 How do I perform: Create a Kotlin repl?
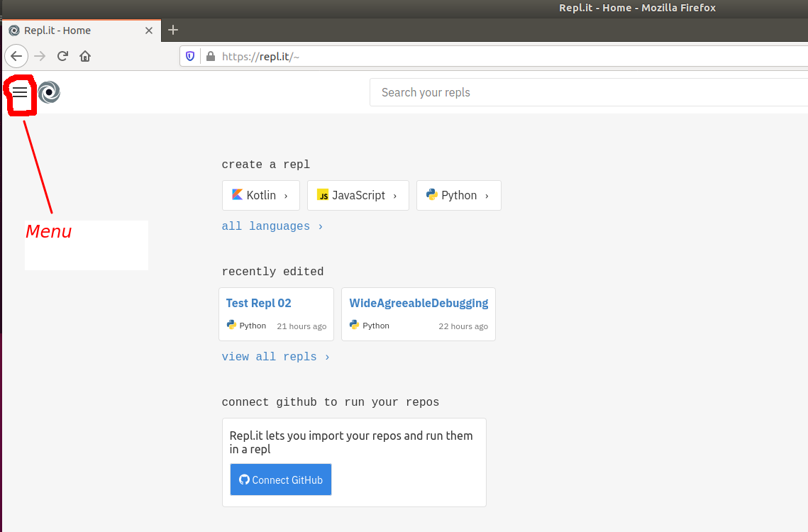(261, 195)
